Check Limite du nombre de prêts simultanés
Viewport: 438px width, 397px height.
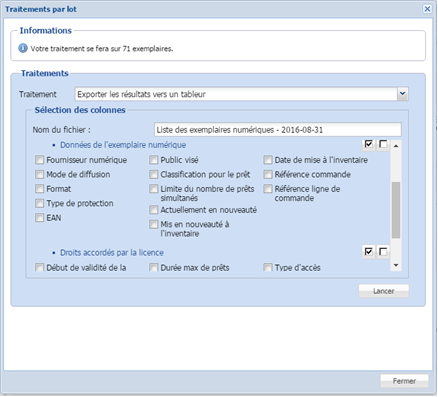click(154, 189)
